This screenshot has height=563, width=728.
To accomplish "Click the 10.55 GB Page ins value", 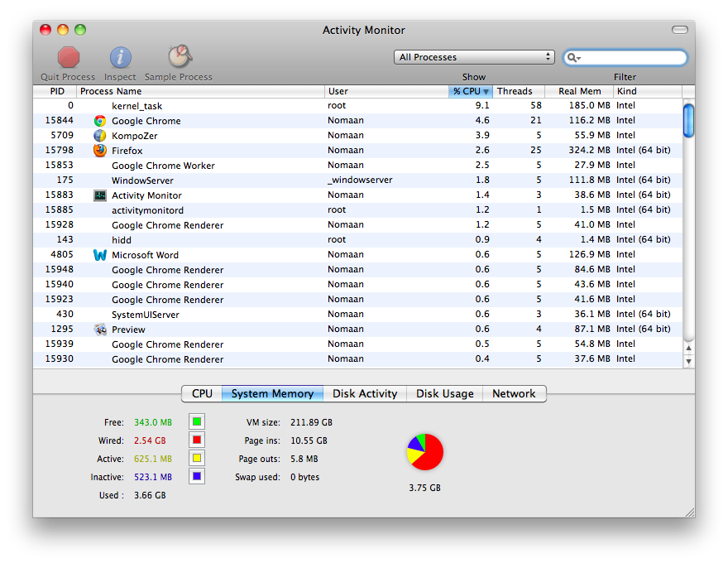I will pyautogui.click(x=309, y=440).
